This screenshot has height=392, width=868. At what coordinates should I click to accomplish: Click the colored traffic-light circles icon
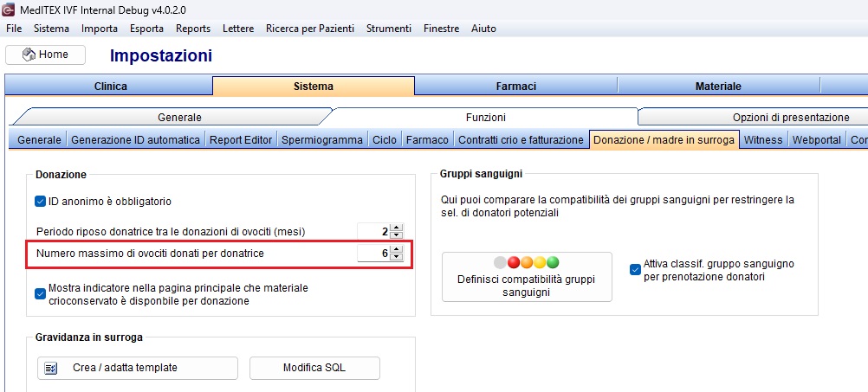527,262
